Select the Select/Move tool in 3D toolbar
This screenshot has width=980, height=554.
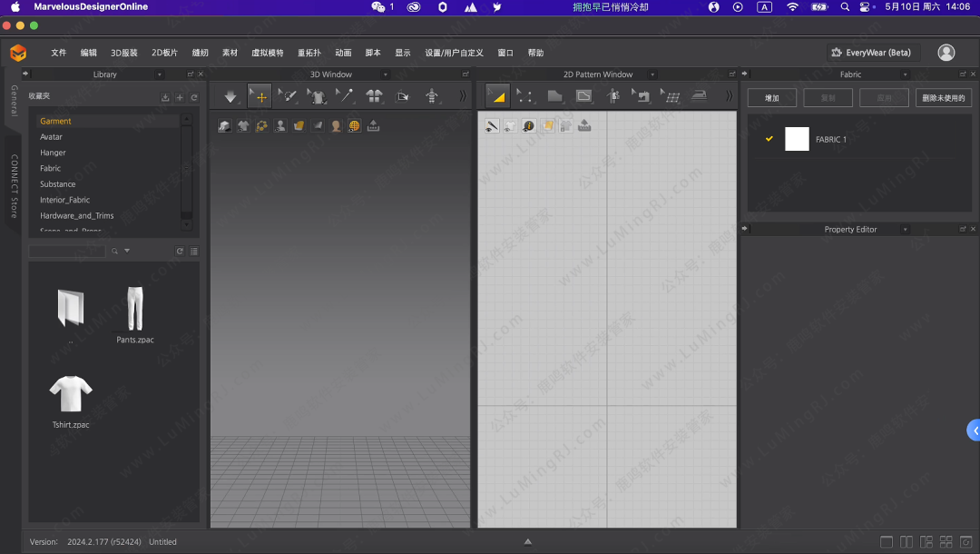260,96
